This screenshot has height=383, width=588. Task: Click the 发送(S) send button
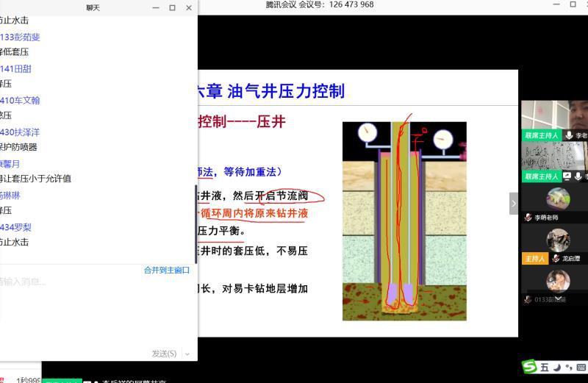tap(164, 354)
